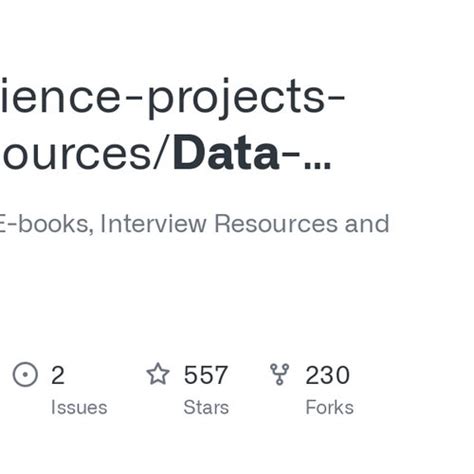Click the bold Data- repository name
Screen dimensions: 474x474
(x=236, y=154)
